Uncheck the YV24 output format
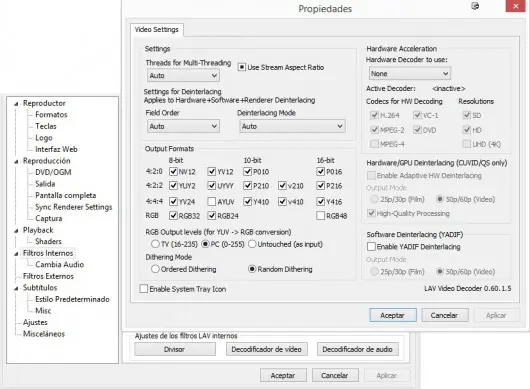Screen dimensions: 530x389 (x=173, y=201)
